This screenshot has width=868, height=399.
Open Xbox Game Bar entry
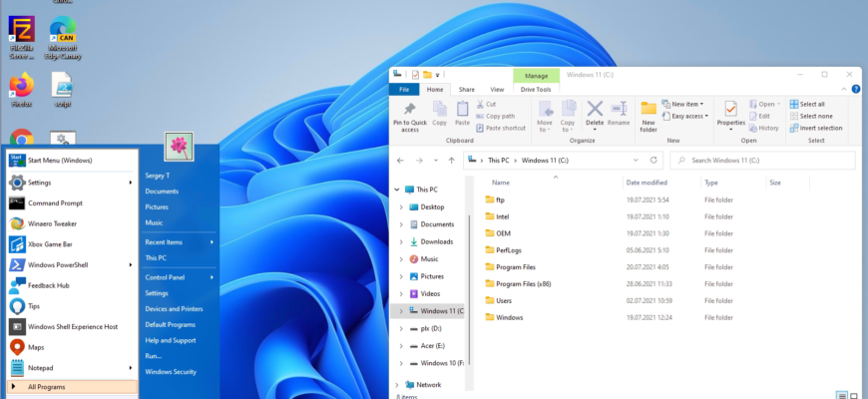(72, 244)
